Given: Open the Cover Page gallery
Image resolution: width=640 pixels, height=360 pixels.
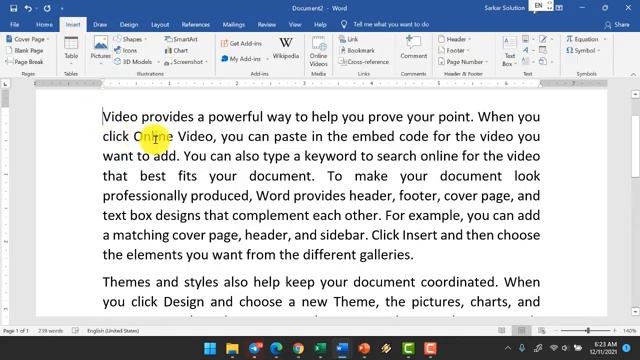Looking at the screenshot, I should (28, 39).
